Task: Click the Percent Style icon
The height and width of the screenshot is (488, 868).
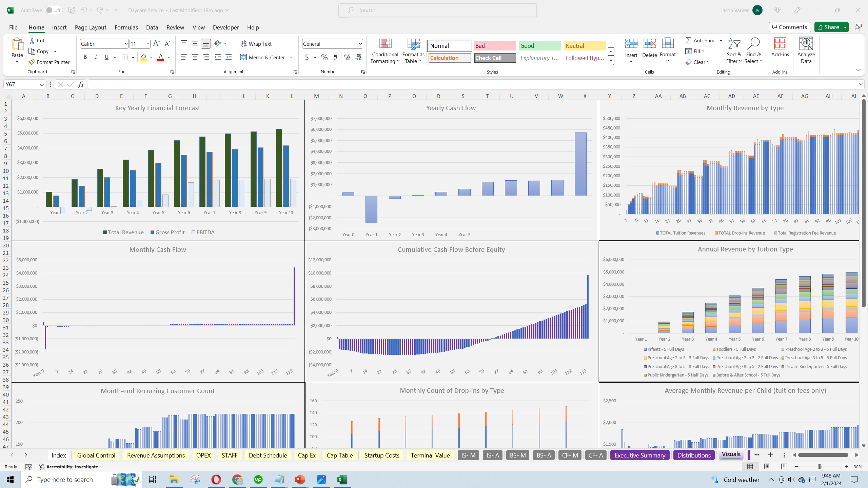Action: [x=324, y=57]
